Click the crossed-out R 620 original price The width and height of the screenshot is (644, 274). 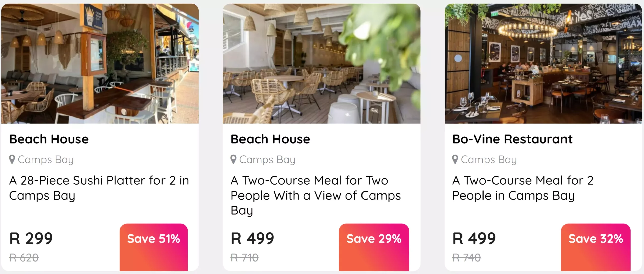(24, 257)
